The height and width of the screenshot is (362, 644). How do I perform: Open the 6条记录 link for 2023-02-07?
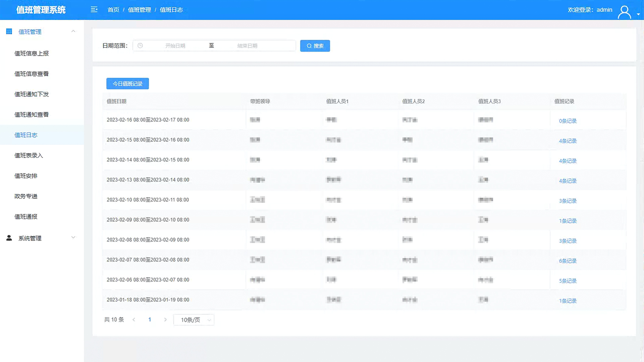click(x=568, y=261)
